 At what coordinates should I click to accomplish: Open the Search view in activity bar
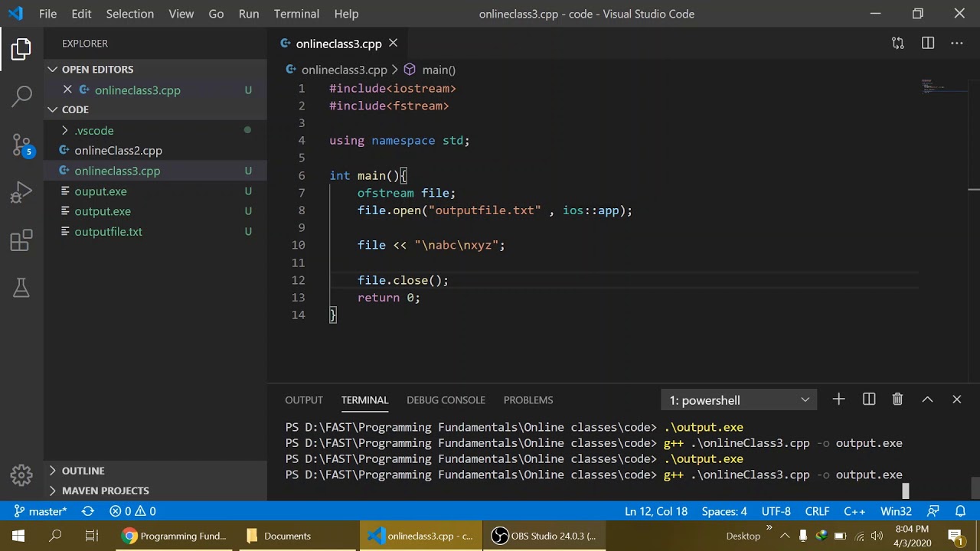pos(21,96)
